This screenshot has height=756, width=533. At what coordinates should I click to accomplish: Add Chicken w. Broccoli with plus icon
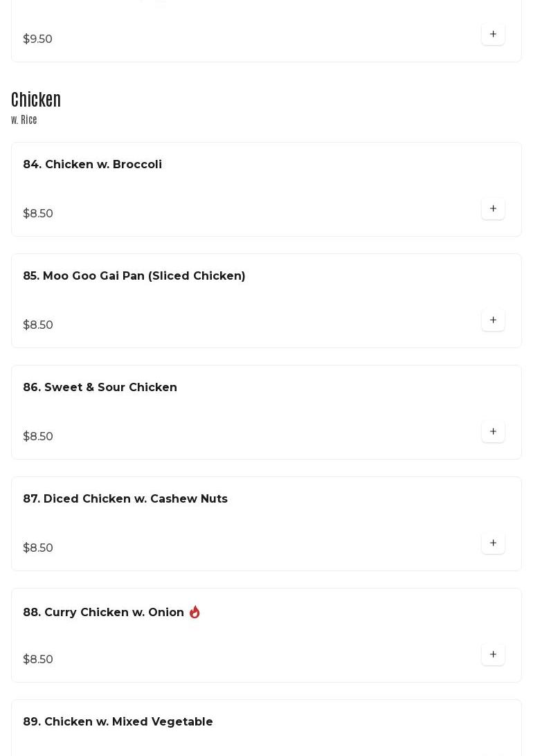pos(493,208)
